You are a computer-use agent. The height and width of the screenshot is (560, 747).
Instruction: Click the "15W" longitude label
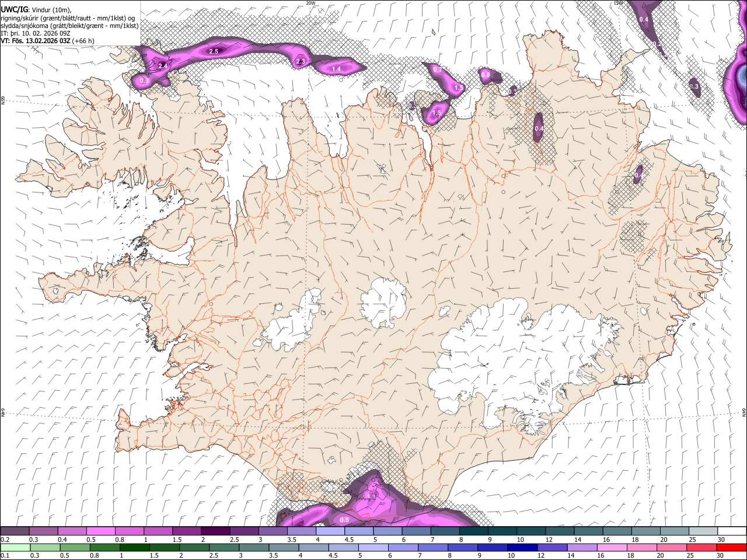[x=617, y=3]
